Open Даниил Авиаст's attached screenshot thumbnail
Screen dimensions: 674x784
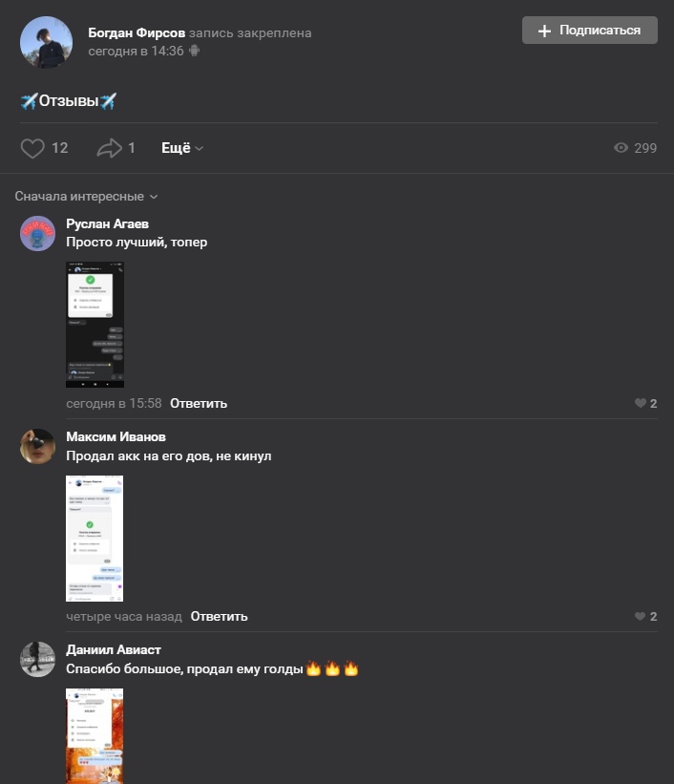point(95,736)
